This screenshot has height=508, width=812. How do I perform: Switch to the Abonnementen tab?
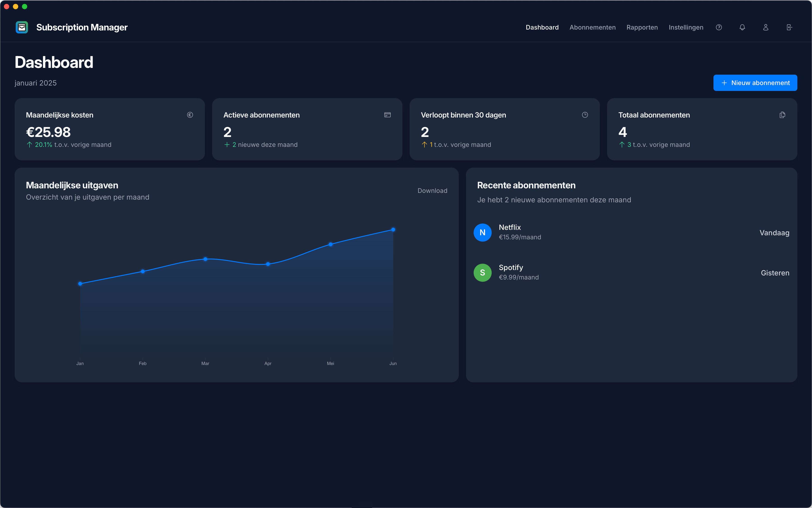pos(592,27)
